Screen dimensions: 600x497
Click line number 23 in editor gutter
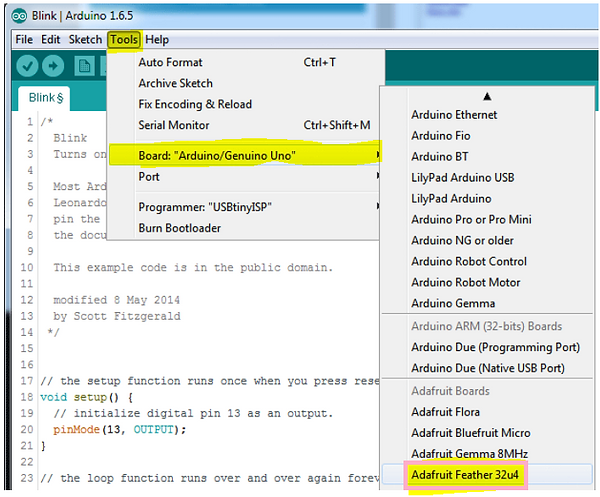click(x=26, y=478)
